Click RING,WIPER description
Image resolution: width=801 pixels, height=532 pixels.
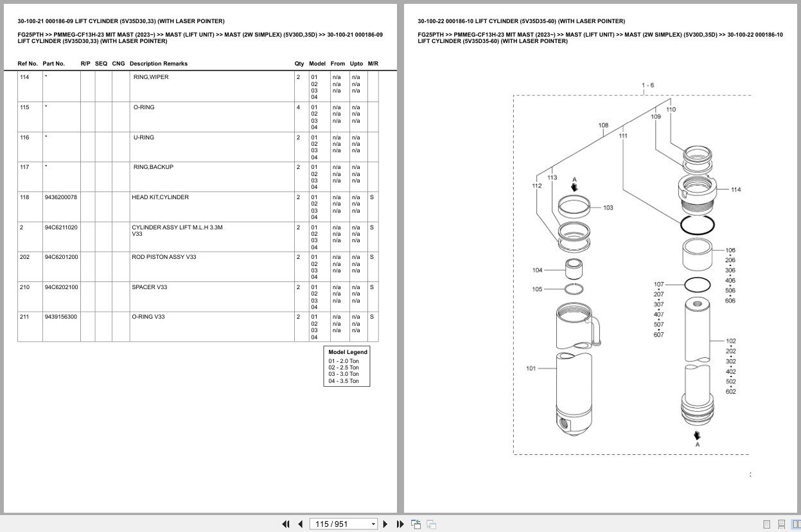(151, 77)
